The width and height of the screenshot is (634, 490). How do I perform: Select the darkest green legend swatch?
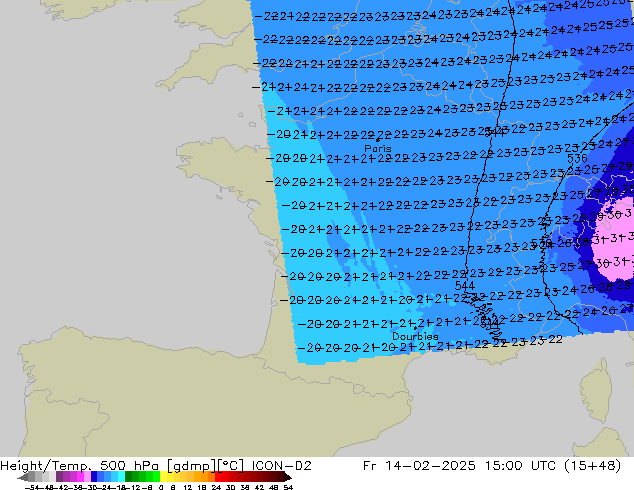click(128, 477)
